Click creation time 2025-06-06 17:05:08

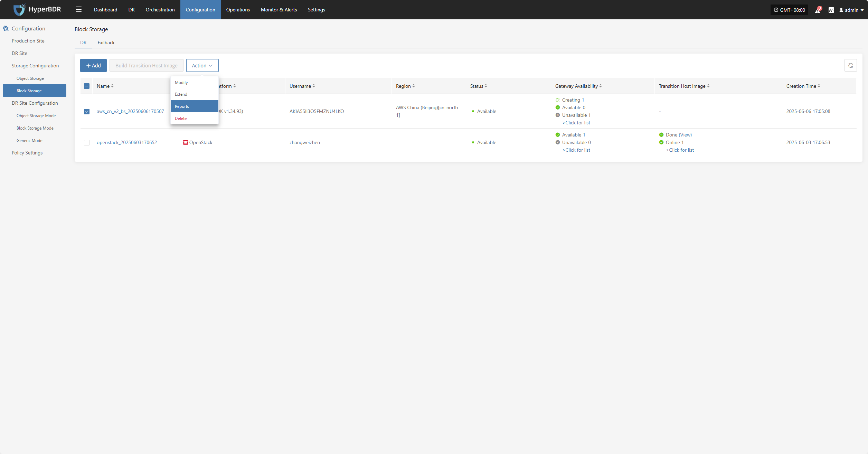point(808,111)
